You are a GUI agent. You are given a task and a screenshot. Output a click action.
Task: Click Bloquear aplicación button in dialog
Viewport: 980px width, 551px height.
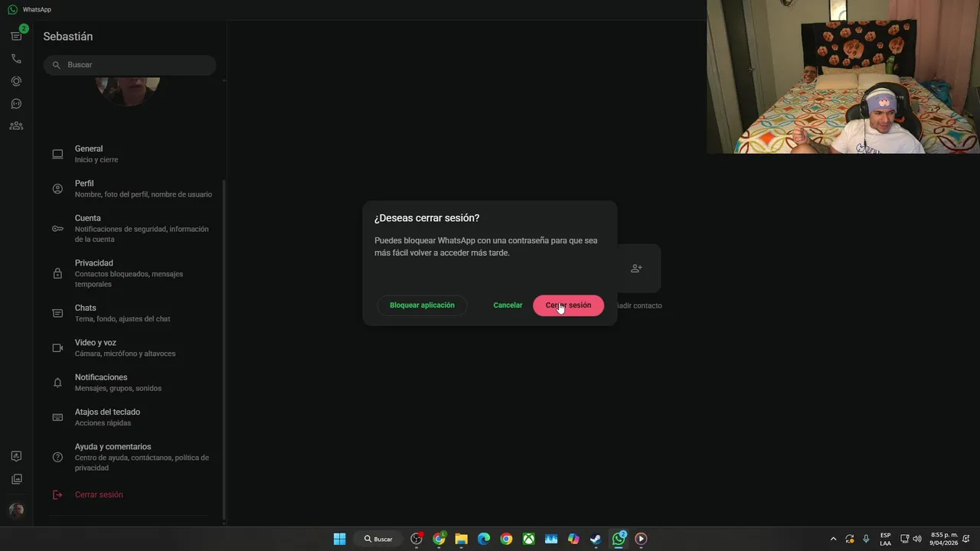[422, 305]
